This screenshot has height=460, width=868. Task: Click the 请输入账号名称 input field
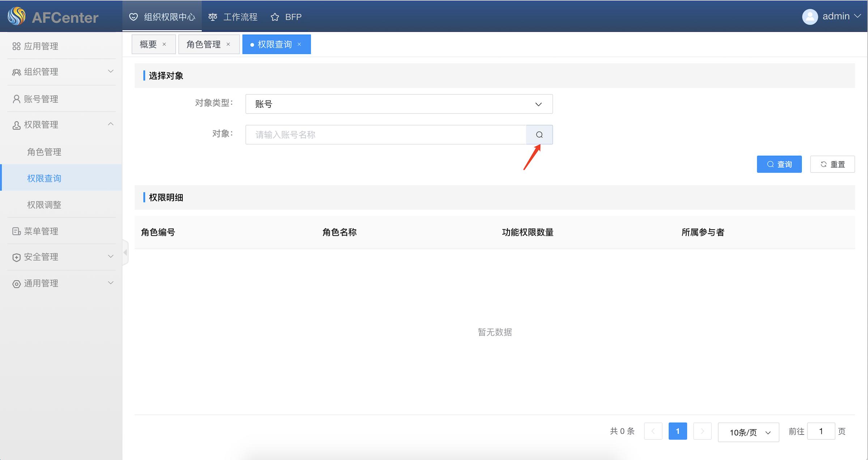point(386,135)
